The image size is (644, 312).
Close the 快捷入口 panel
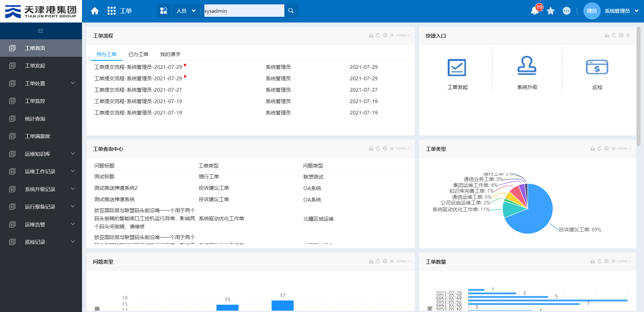(628, 35)
